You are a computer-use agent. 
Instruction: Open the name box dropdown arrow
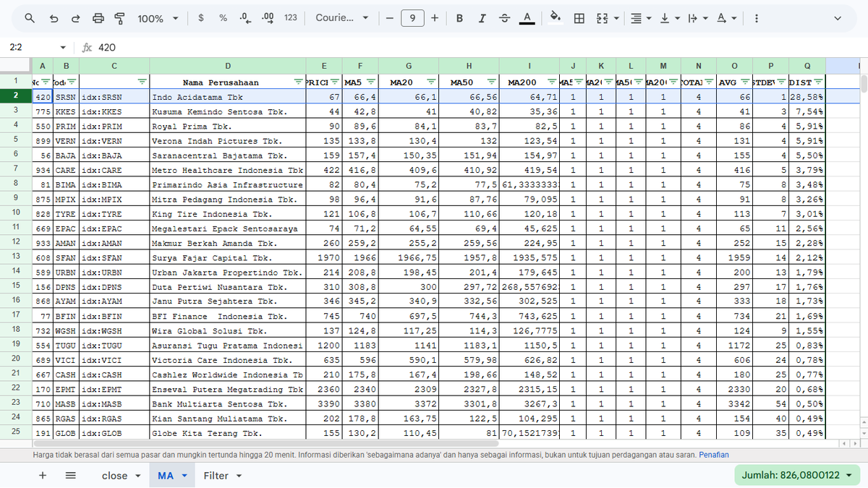[63, 48]
